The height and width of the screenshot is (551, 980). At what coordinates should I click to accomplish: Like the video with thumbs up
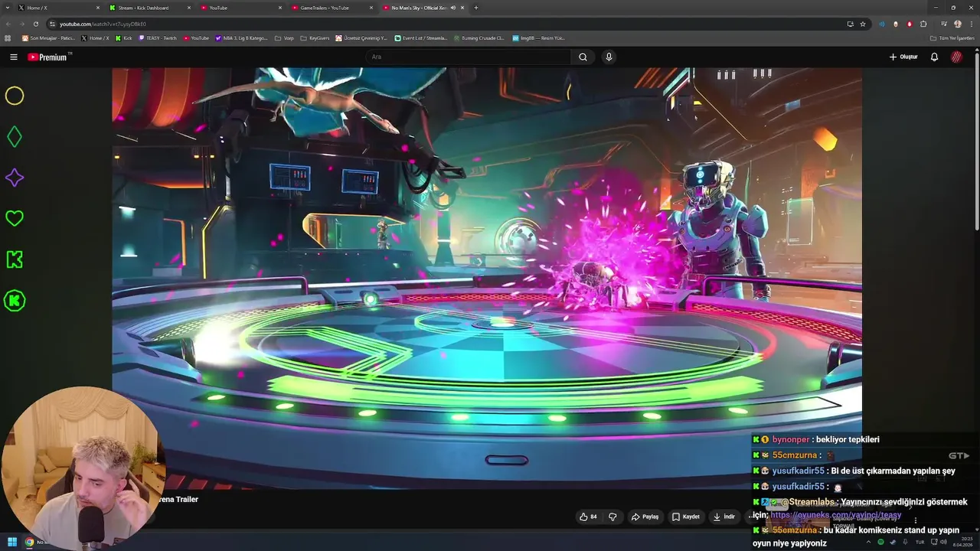(588, 517)
